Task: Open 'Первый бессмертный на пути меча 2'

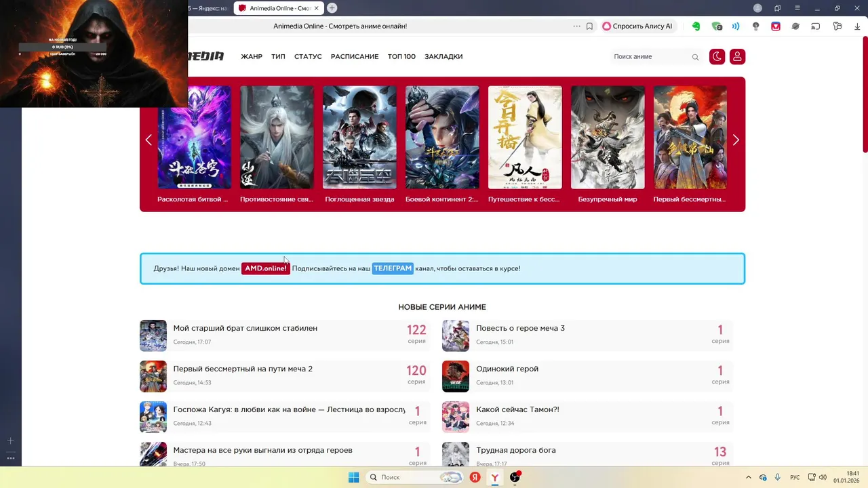Action: pyautogui.click(x=243, y=369)
